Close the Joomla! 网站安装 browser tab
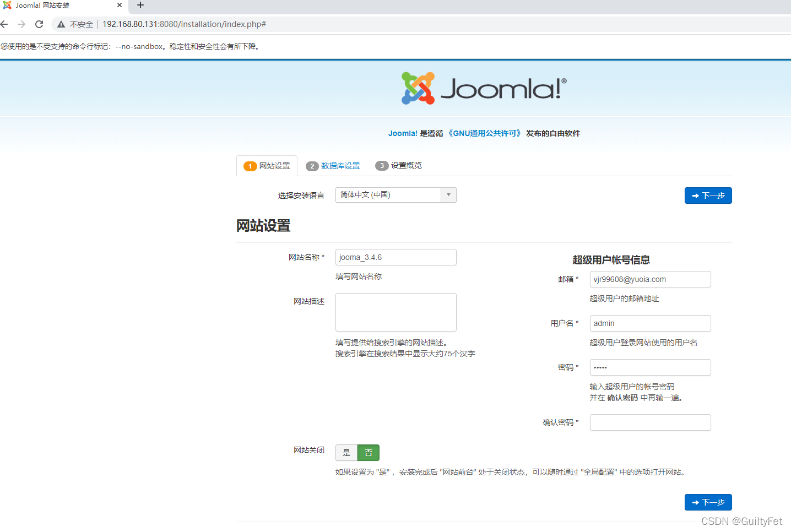This screenshot has width=791, height=532. tap(120, 5)
